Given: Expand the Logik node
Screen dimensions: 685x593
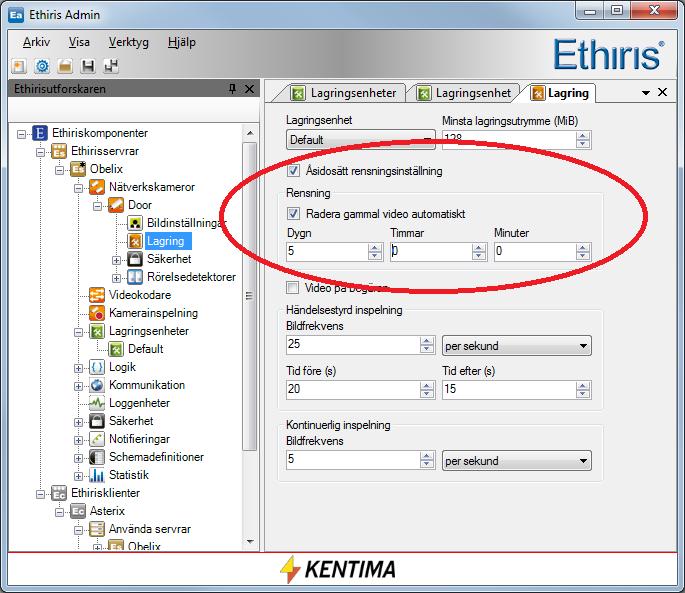Looking at the screenshot, I should tap(78, 368).
